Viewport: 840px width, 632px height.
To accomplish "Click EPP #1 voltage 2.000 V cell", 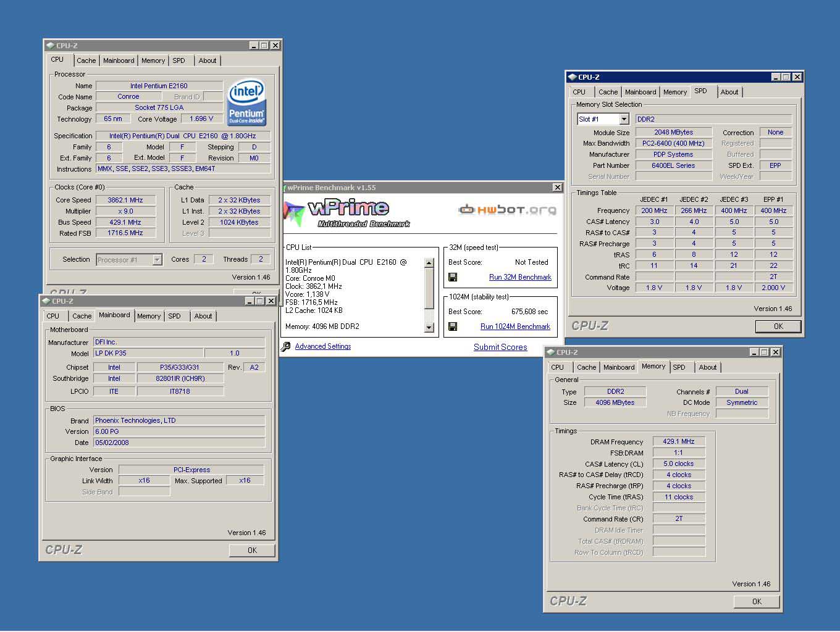I will point(773,288).
